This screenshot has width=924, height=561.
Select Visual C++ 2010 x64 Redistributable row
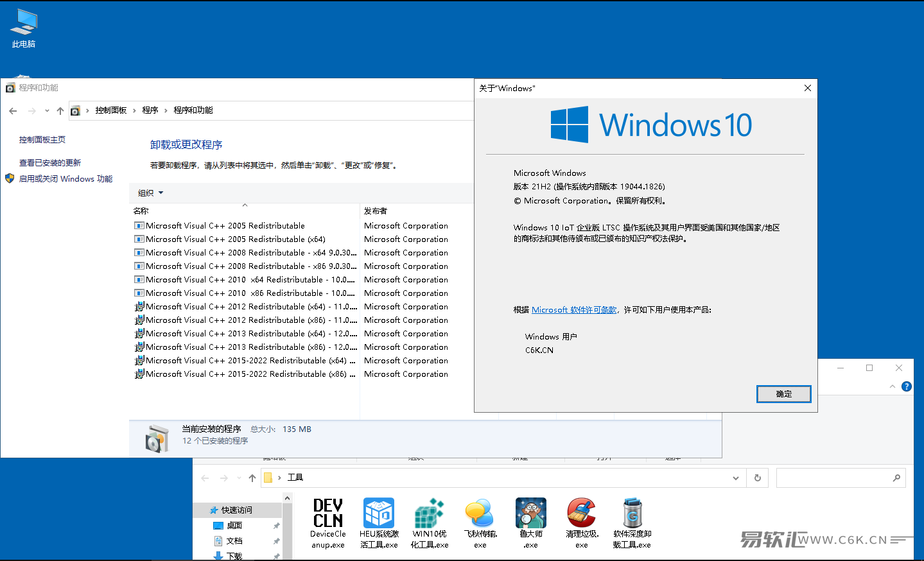click(245, 280)
